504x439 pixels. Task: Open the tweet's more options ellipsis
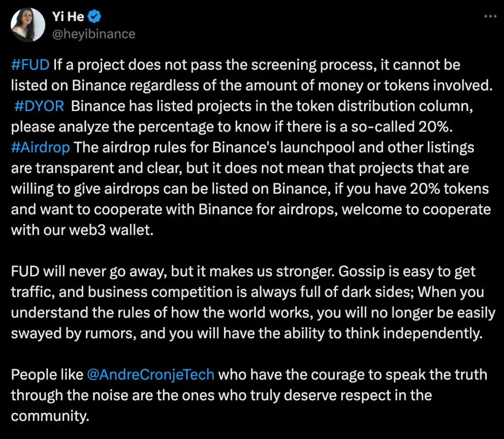490,16
